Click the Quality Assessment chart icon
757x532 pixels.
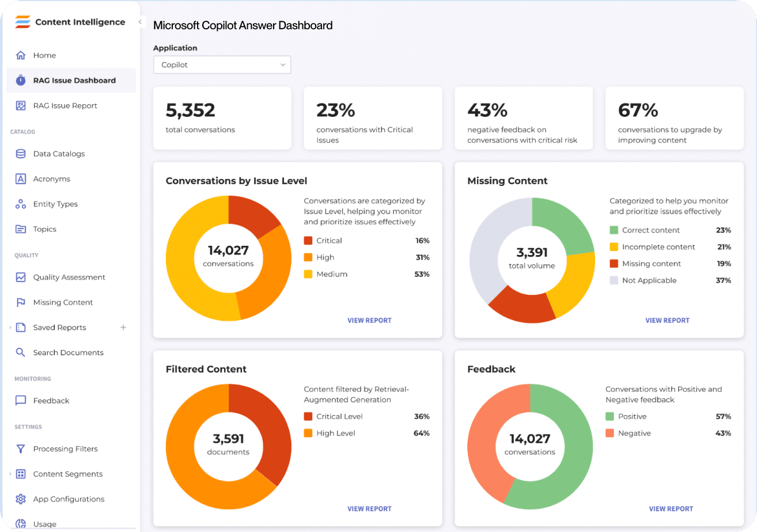coord(21,277)
